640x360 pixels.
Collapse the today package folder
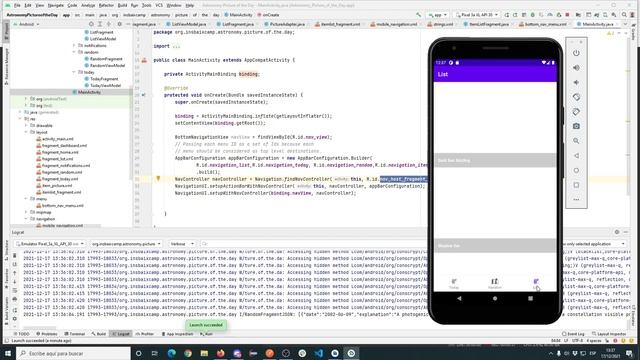74,72
